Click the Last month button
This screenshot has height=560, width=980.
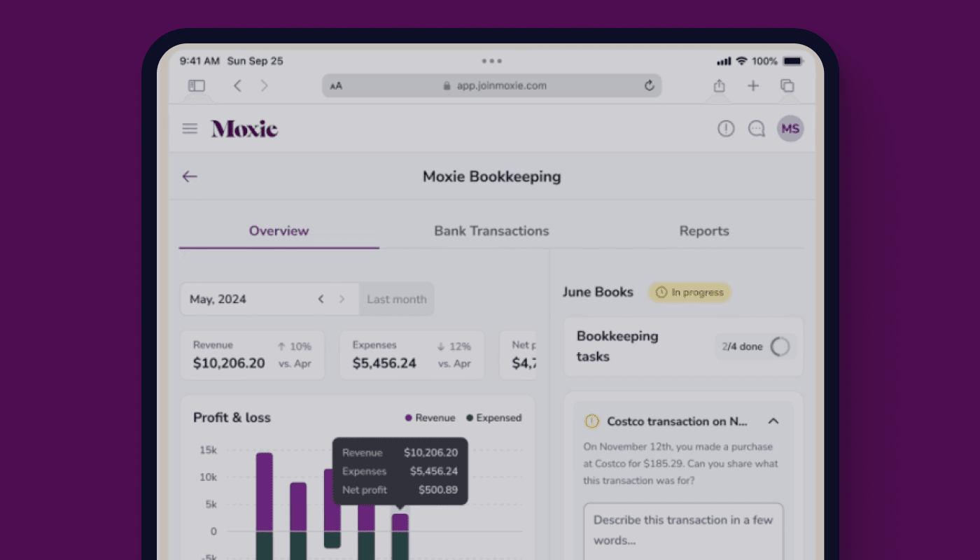click(x=396, y=299)
